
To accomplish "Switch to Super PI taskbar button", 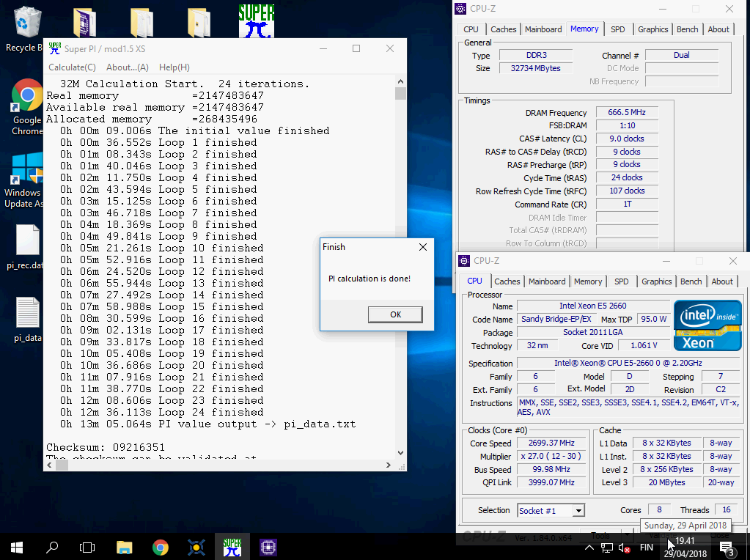I will coord(232,547).
